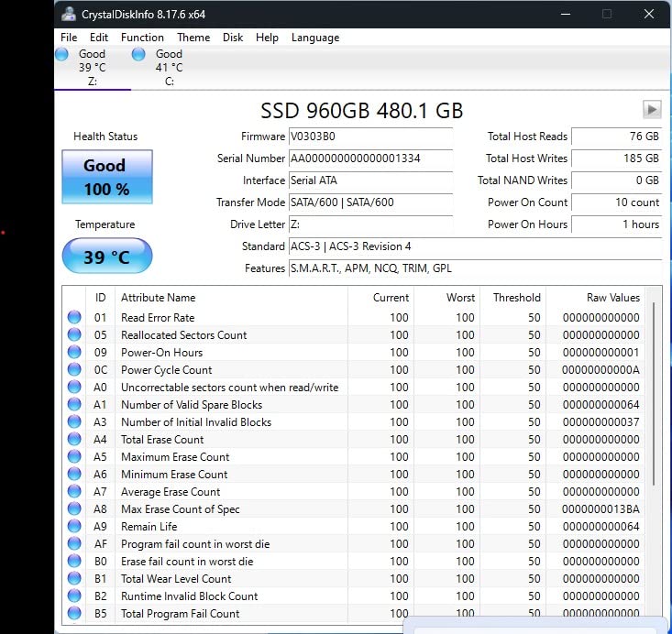This screenshot has width=672, height=634.
Task: Click the status orb for Power-On Hours row
Action: [x=74, y=352]
